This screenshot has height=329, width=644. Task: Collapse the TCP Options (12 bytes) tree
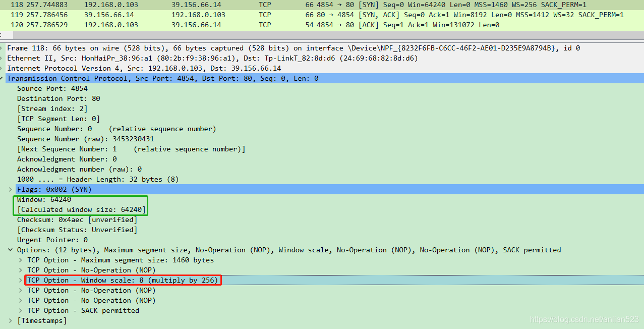(11, 250)
